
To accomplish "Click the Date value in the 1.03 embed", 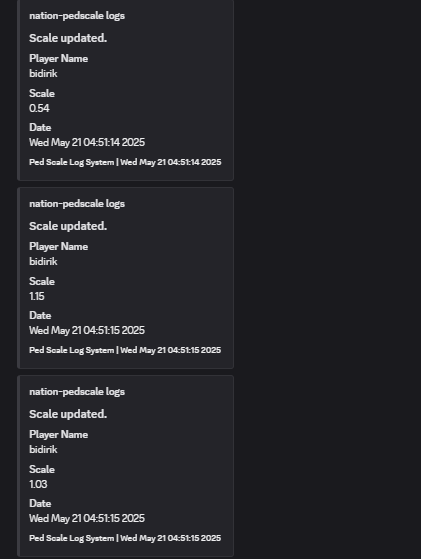I will (x=87, y=518).
